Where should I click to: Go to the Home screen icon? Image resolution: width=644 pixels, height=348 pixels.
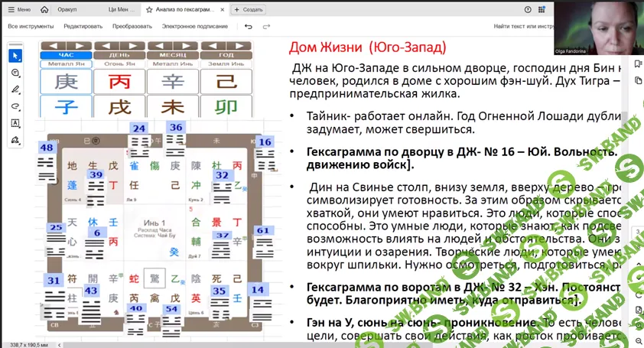[44, 9]
